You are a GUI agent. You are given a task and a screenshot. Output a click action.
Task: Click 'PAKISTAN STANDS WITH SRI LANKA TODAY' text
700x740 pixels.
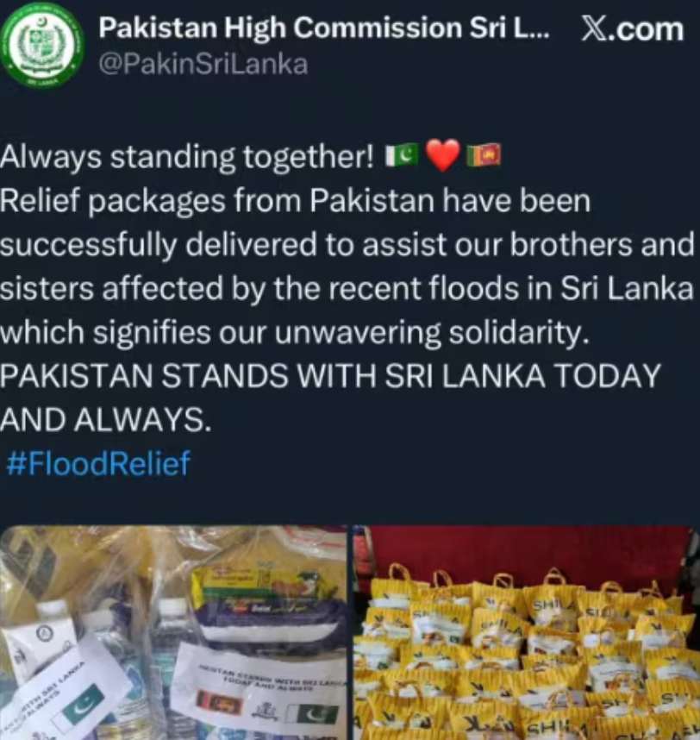pos(330,376)
